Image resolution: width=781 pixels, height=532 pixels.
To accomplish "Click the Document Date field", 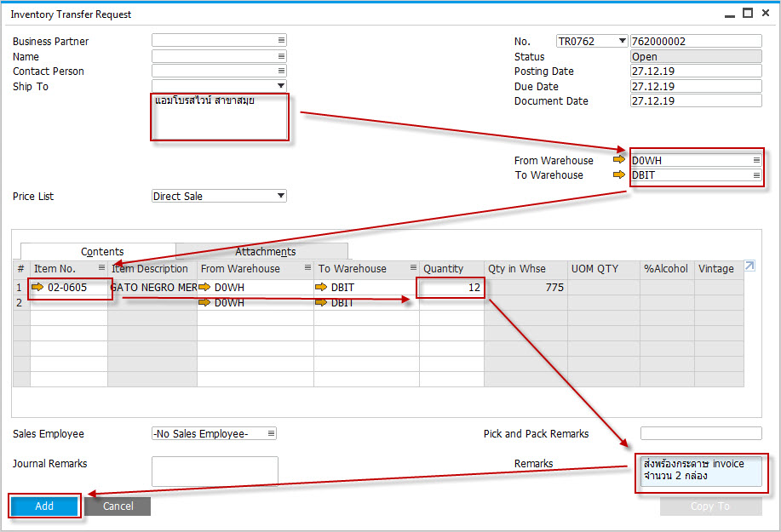I will (696, 100).
